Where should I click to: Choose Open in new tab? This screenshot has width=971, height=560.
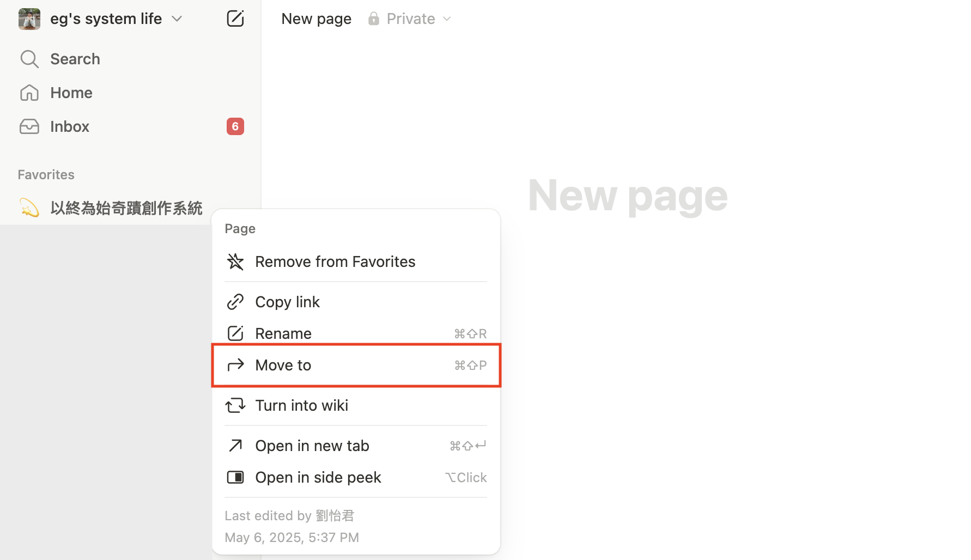(x=312, y=446)
